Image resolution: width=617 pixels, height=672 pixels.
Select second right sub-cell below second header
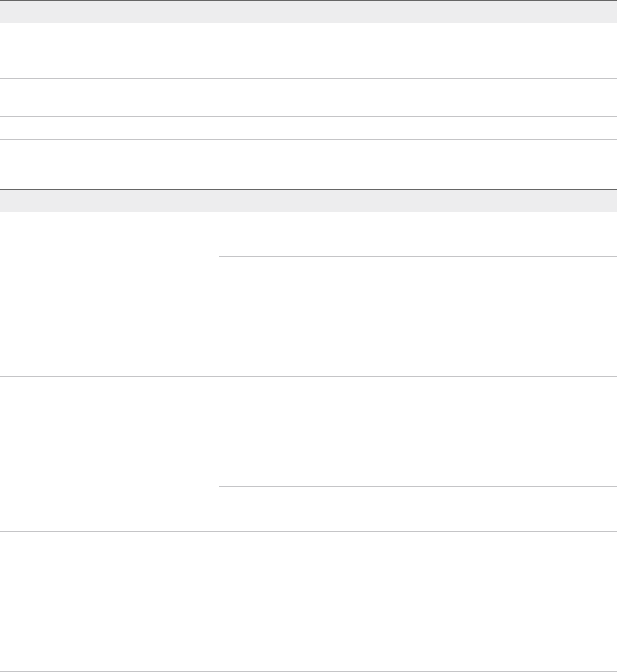[x=418, y=273]
